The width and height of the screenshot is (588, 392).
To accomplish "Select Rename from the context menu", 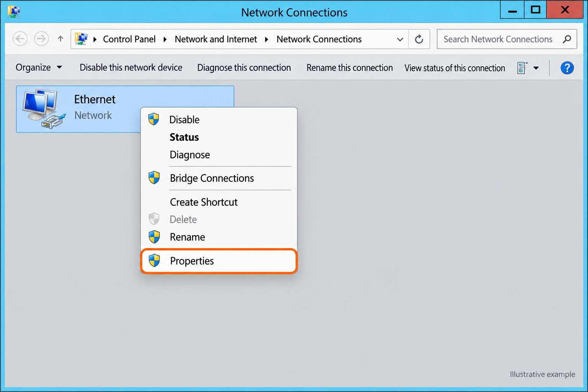I will pos(219,237).
